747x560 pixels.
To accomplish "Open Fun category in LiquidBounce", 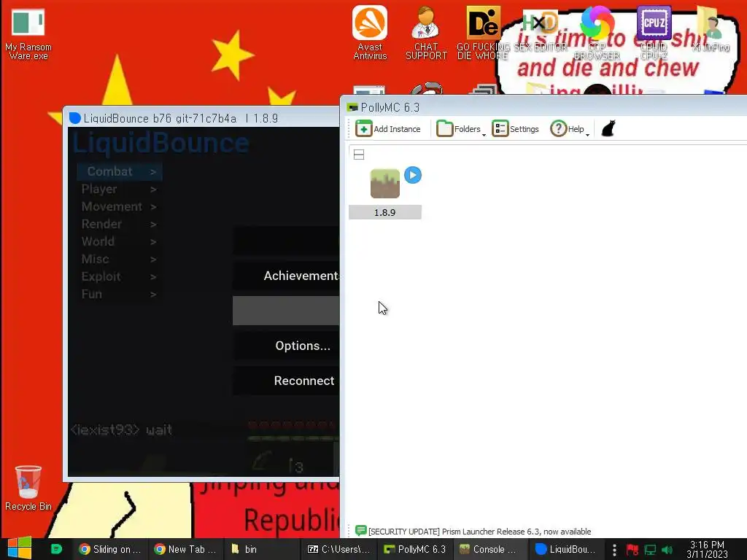I will 119,295.
